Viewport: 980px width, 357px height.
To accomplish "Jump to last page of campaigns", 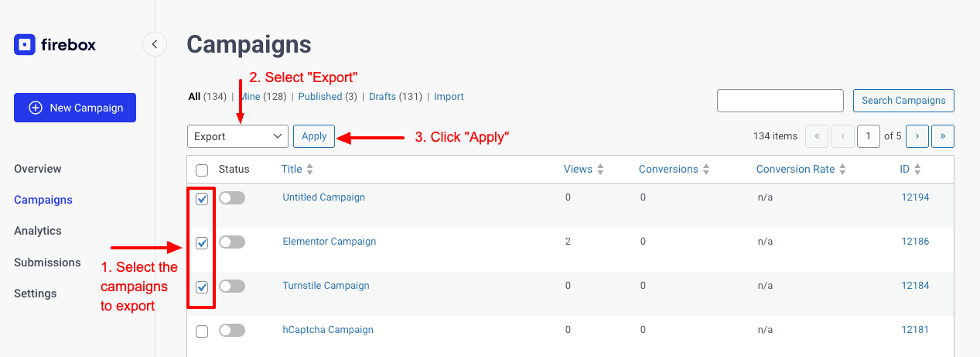I will coord(943,136).
